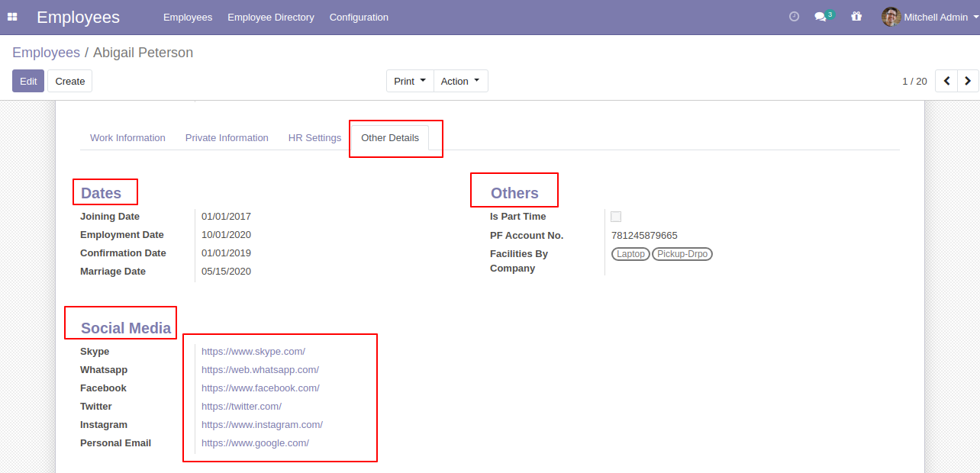Open the Employees top menu item

(x=188, y=17)
